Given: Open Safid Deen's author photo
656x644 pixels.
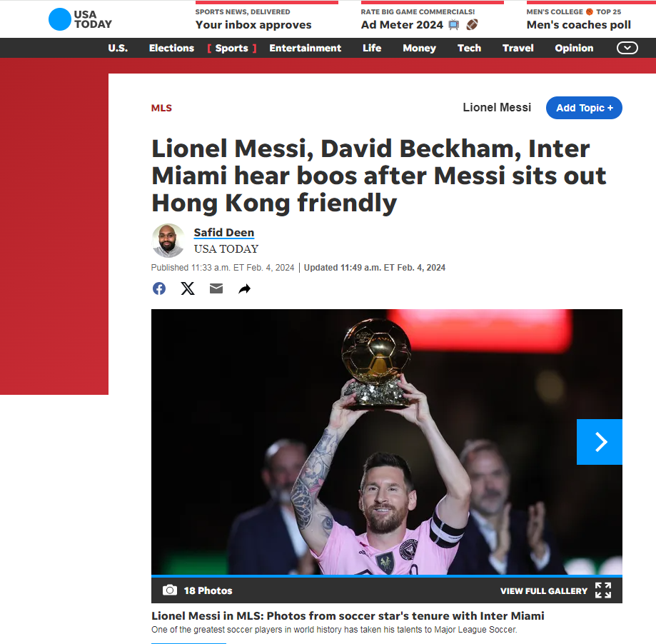Looking at the screenshot, I should (168, 240).
